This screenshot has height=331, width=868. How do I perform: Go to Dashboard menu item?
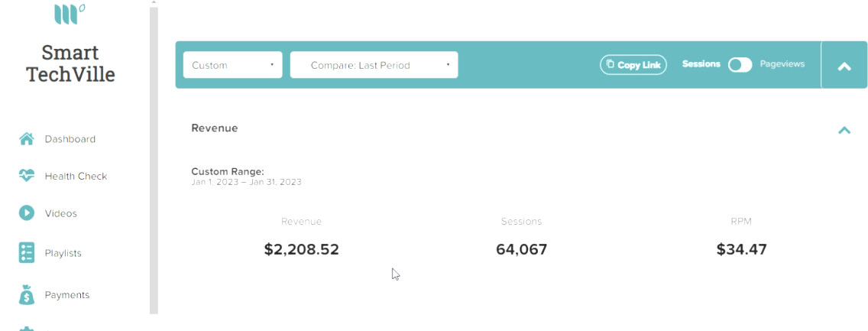click(x=70, y=139)
